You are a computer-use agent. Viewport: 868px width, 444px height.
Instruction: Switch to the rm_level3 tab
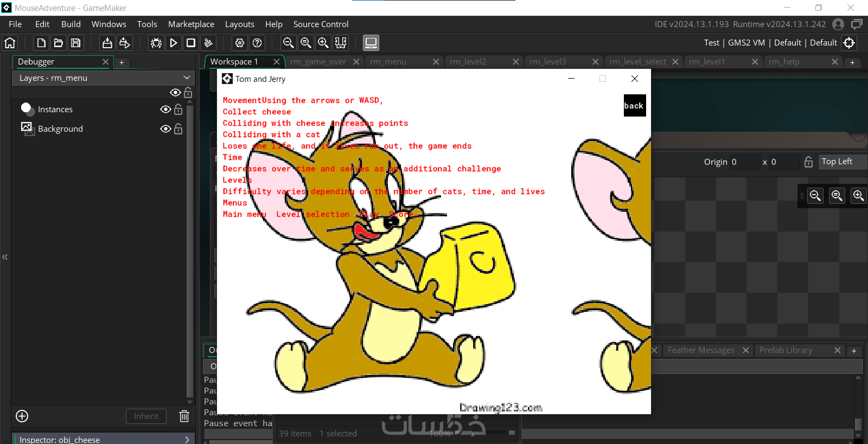coord(548,62)
